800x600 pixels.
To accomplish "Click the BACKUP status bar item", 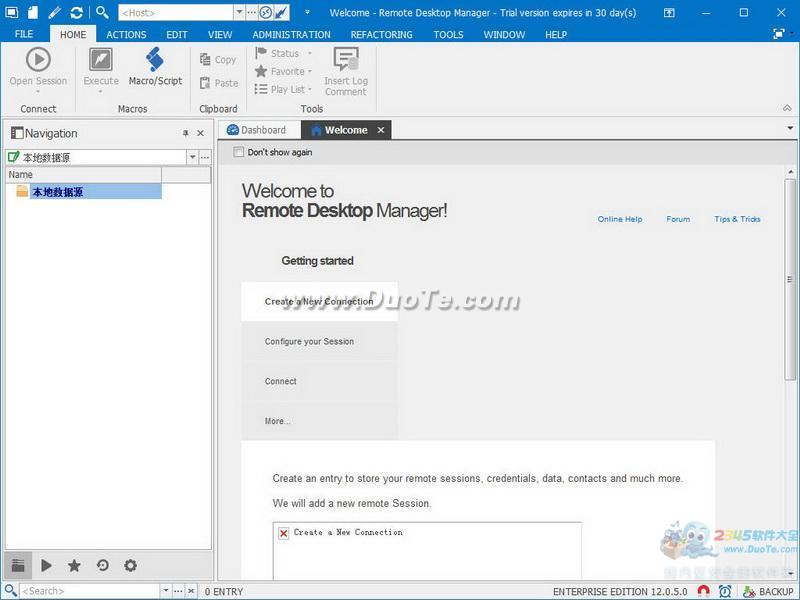I will (x=768, y=591).
